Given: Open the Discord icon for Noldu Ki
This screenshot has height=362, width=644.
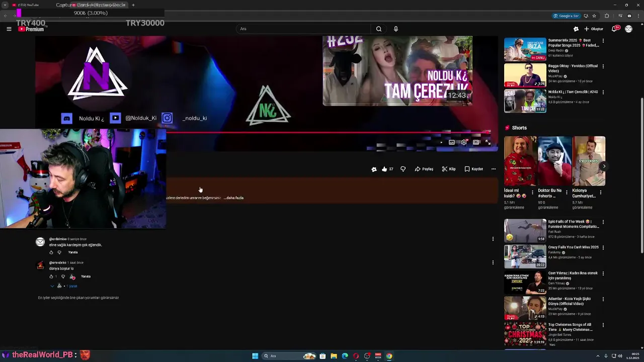Looking at the screenshot, I should pyautogui.click(x=66, y=118).
